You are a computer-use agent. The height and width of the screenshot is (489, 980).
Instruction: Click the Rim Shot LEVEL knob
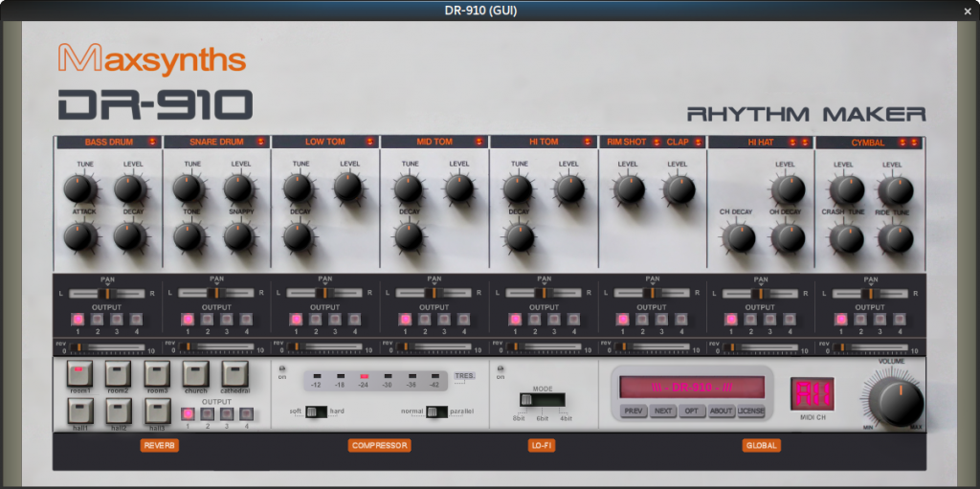tap(628, 189)
